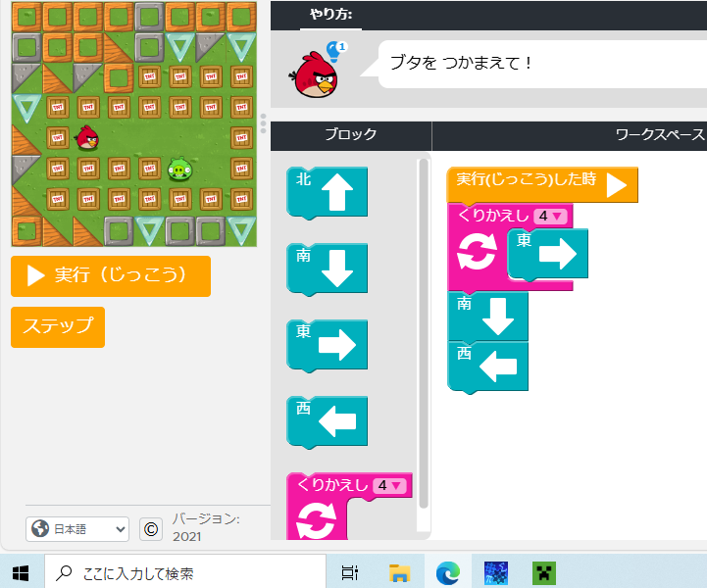Select the 北 up-arrow block in toolbox
The height and width of the screenshot is (588, 707).
(327, 193)
